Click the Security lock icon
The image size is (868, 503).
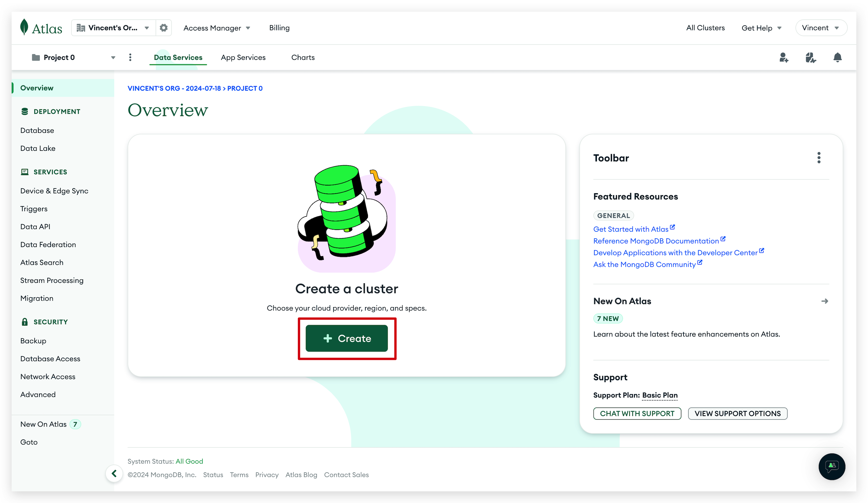click(x=25, y=322)
